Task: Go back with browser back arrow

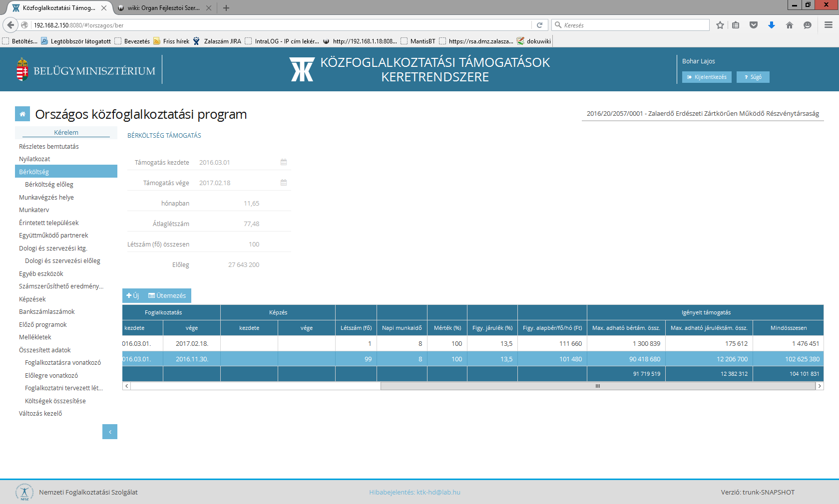Action: 10,25
